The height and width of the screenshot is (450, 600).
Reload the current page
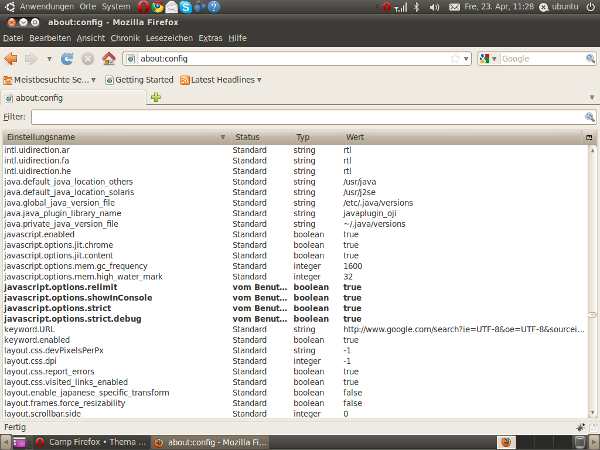67,59
